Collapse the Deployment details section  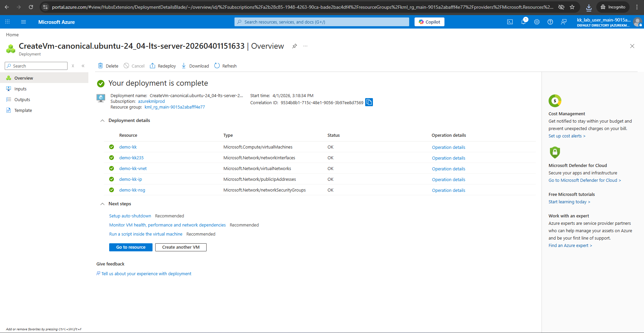pyautogui.click(x=102, y=121)
